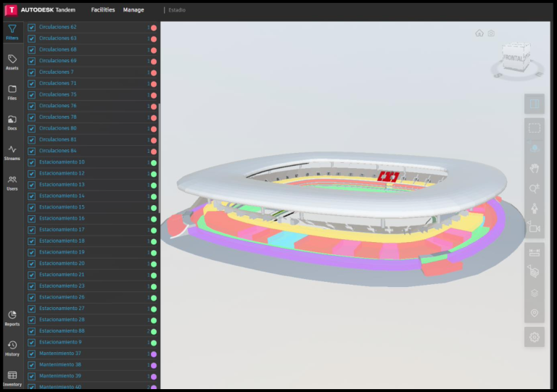Toggle split panel view tool

coord(535,104)
